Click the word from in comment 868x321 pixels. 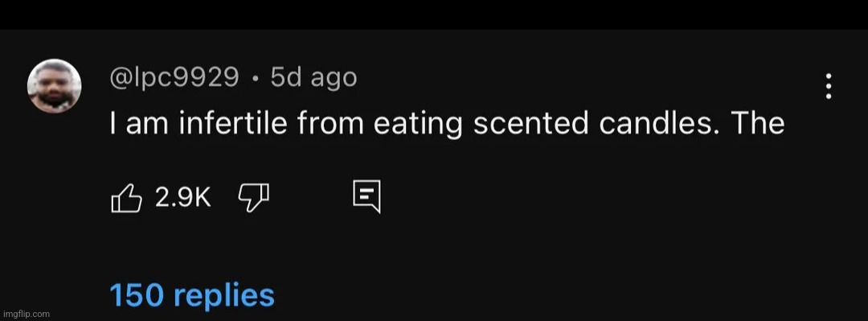[x=330, y=124]
